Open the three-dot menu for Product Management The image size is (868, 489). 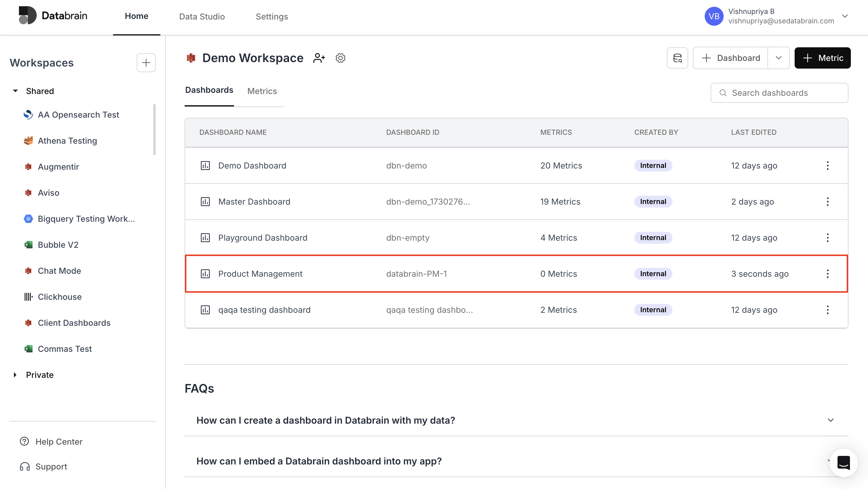click(x=828, y=274)
